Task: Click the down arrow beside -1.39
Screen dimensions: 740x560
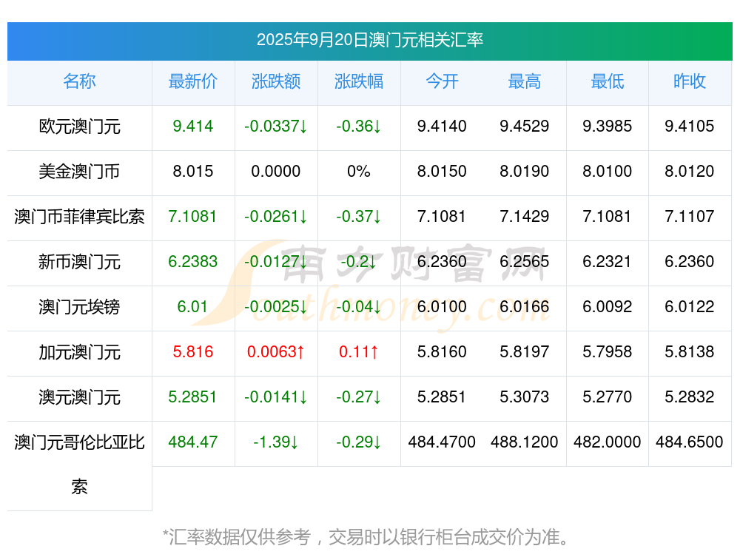Action: tap(294, 442)
